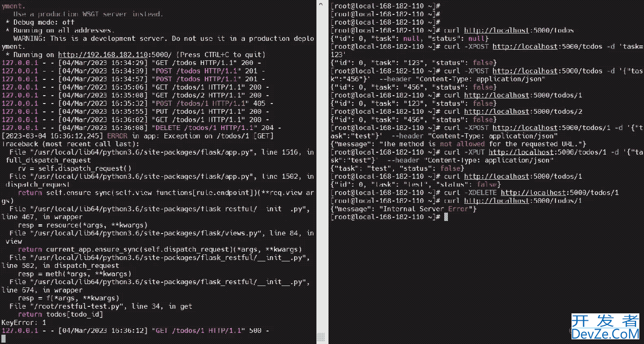Image resolution: width=644 pixels, height=344 pixels.
Task: Click the "method is not allowed" message output
Action: pos(458,144)
